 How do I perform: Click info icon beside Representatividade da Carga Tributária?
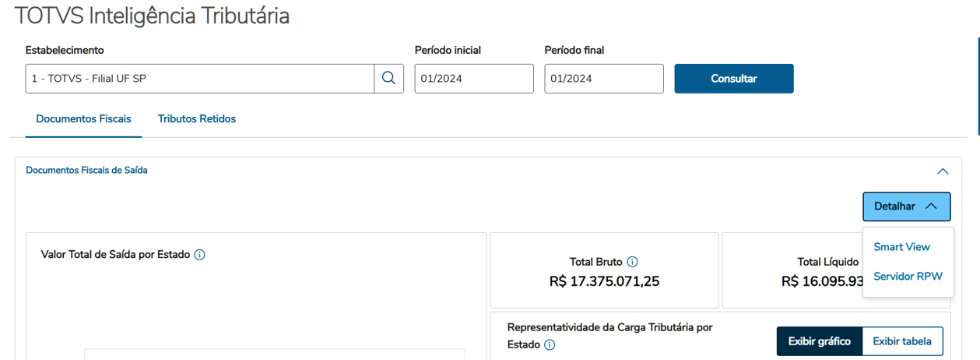point(550,344)
